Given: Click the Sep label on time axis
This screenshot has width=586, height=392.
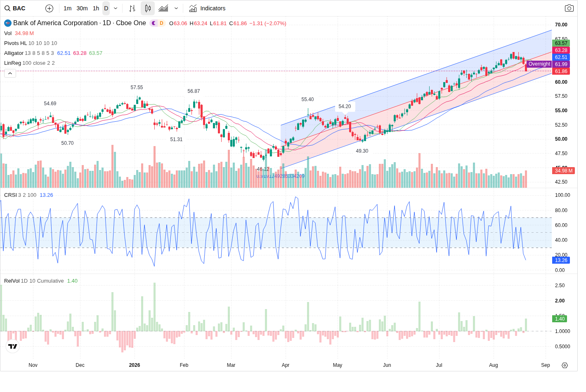Looking at the screenshot, I should coord(546,365).
